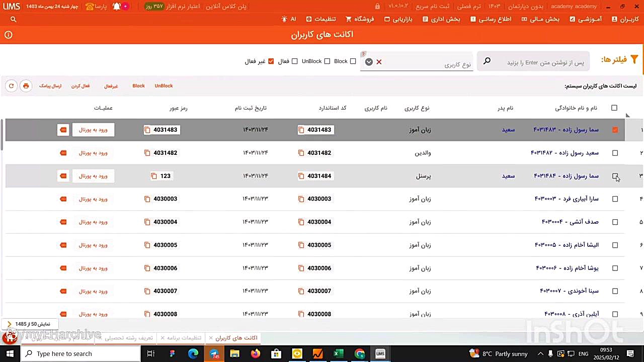The width and height of the screenshot is (644, 362).
Task: Open the آموزشی menu
Action: pyautogui.click(x=586, y=19)
